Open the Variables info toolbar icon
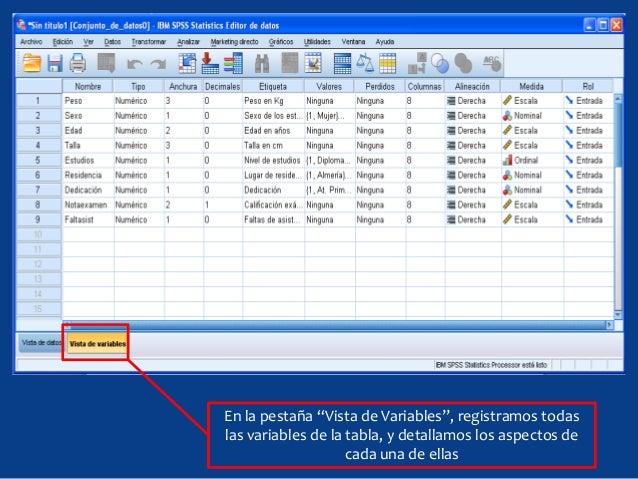638x479 pixels. [x=233, y=63]
